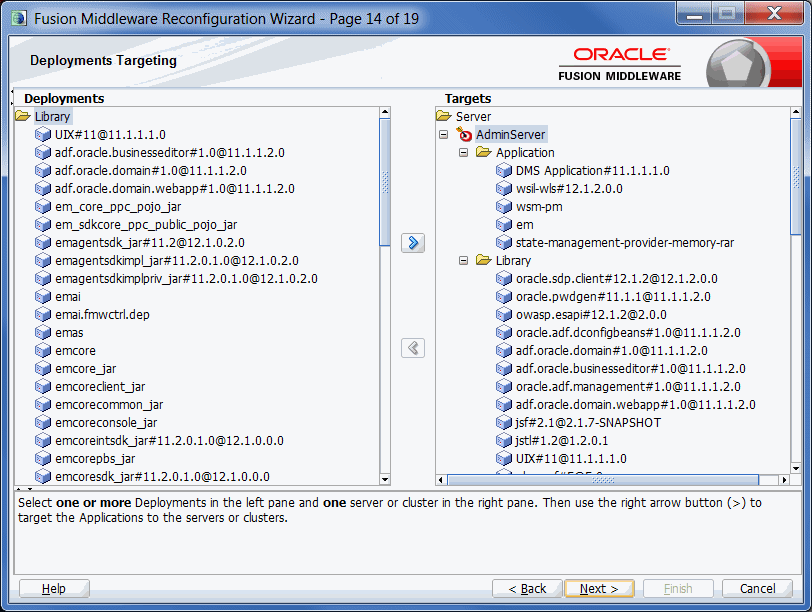Click the icon beside state-management-provider-memory-rar

click(x=503, y=242)
